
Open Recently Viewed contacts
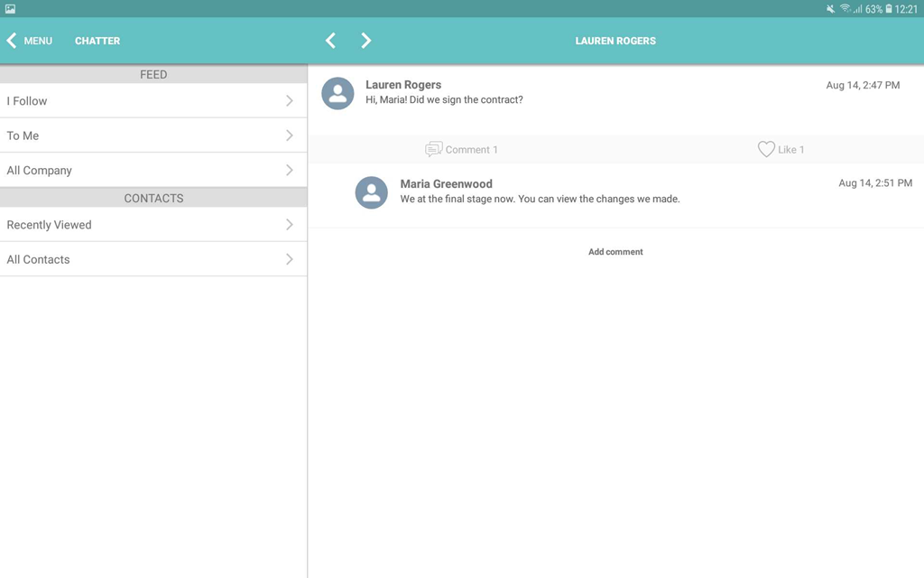coord(153,225)
